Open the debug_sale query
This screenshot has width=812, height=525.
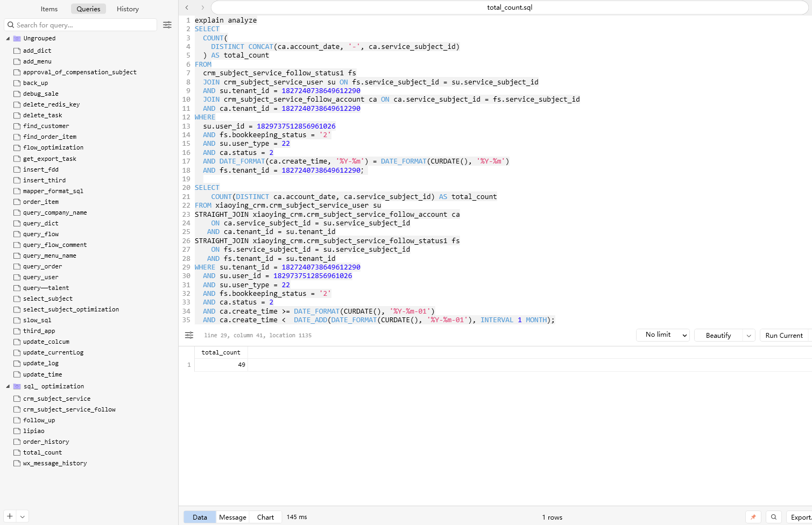[41, 94]
